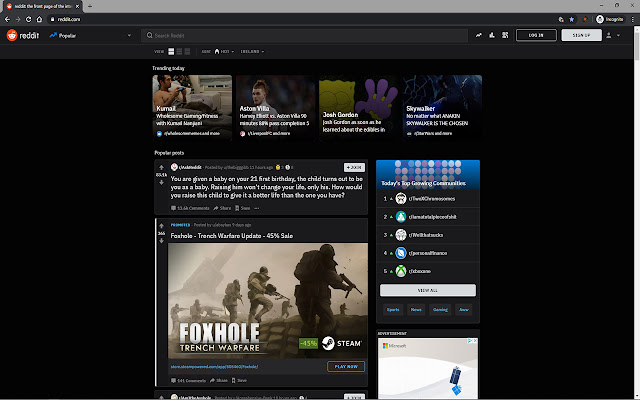Image resolution: width=640 pixels, height=400 pixels.
Task: Open the first-ranked growing community
Action: (428, 199)
